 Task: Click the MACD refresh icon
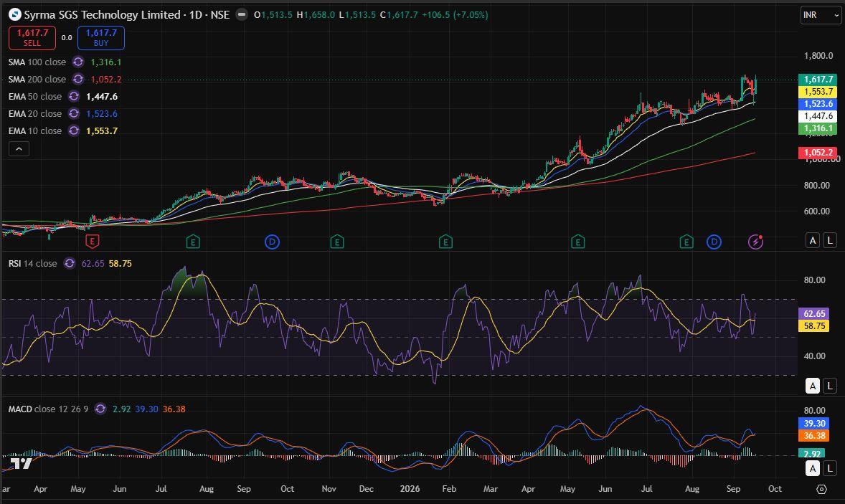100,409
